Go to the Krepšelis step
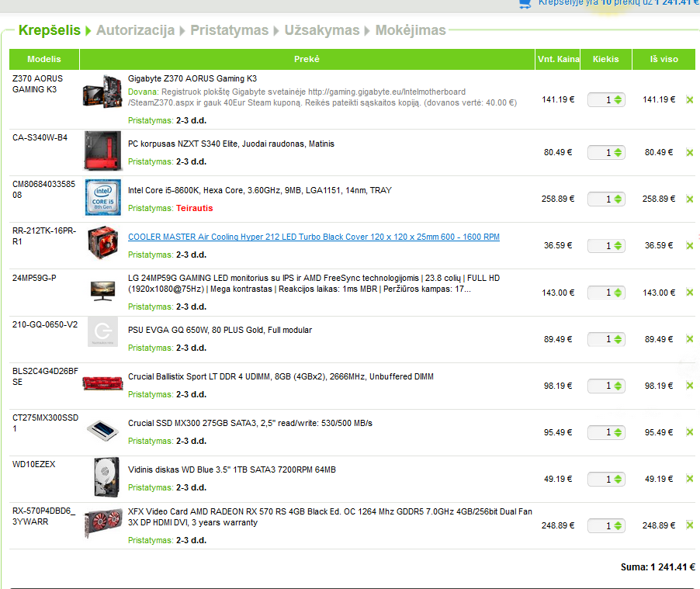Screen dimensions: 700x589 tap(50, 30)
